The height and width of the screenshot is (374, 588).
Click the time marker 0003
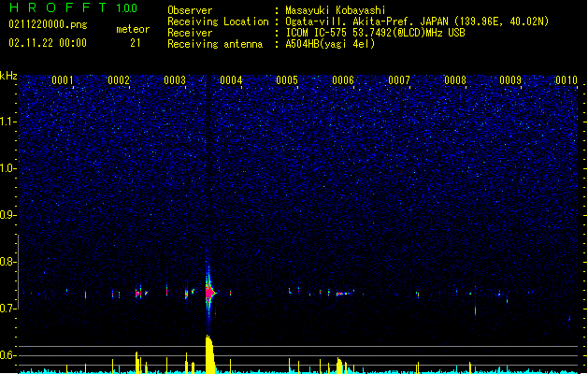coord(175,80)
